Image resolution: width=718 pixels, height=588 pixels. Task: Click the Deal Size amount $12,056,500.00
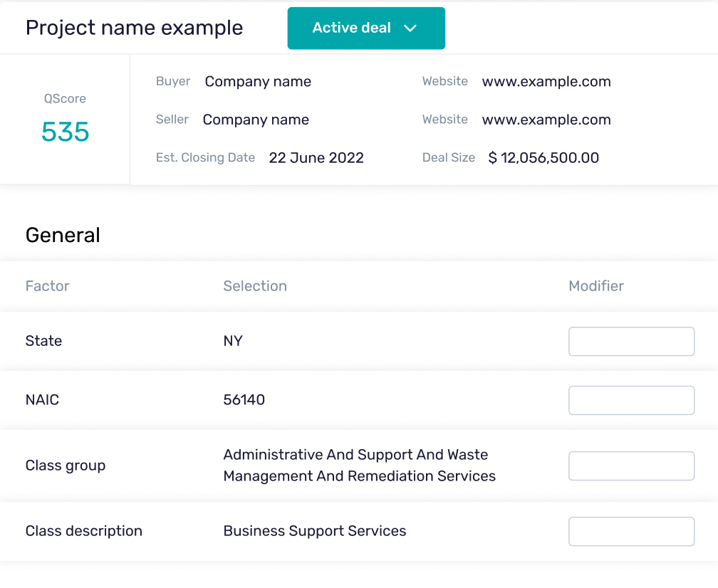(543, 157)
